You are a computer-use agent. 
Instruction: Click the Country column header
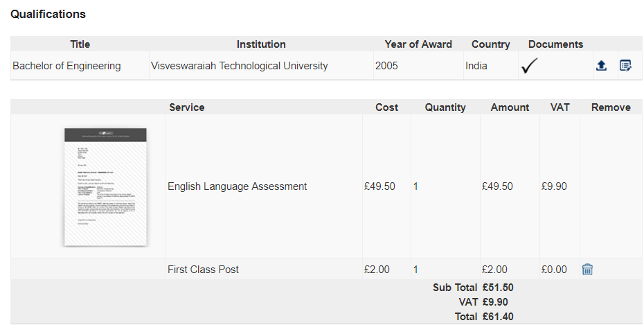pyautogui.click(x=490, y=44)
